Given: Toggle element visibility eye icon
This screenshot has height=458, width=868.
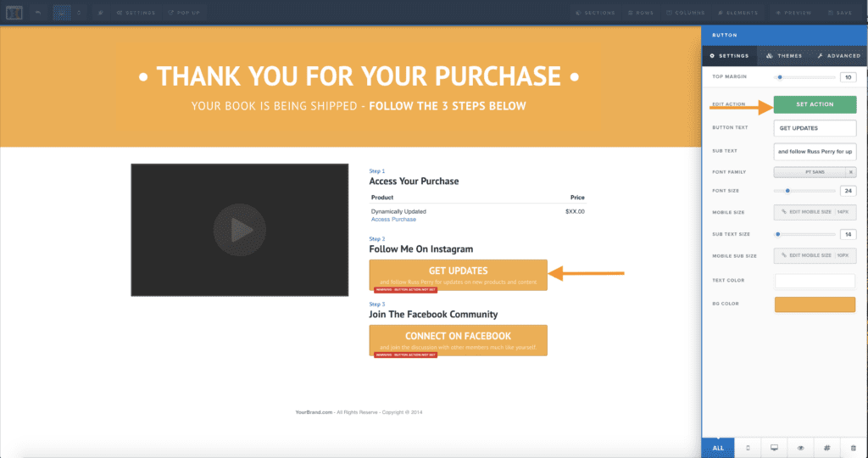Looking at the screenshot, I should (x=800, y=447).
